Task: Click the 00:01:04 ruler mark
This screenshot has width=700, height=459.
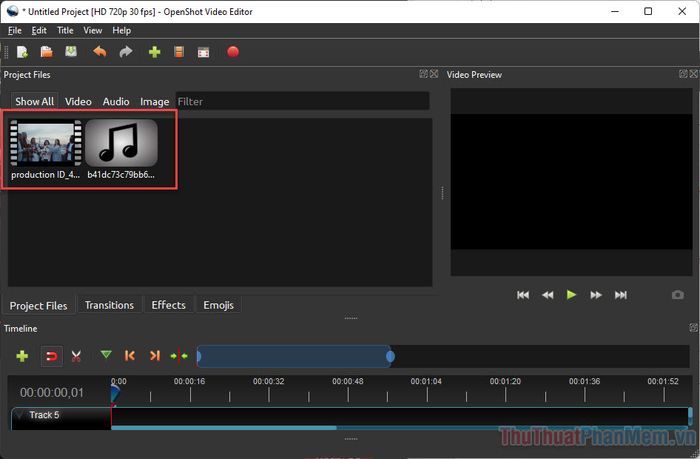Action: tap(426, 381)
